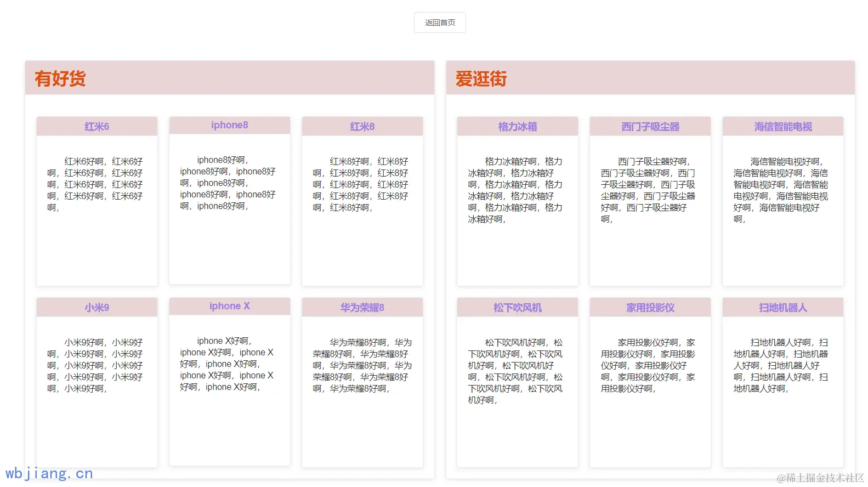The image size is (868, 487).
Task: Click the 西门子吸尘器好啊 description text
Action: 648,190
